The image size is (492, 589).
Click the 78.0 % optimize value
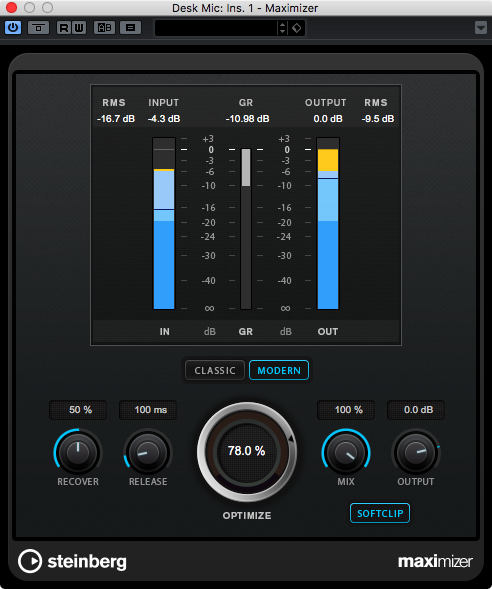click(247, 451)
